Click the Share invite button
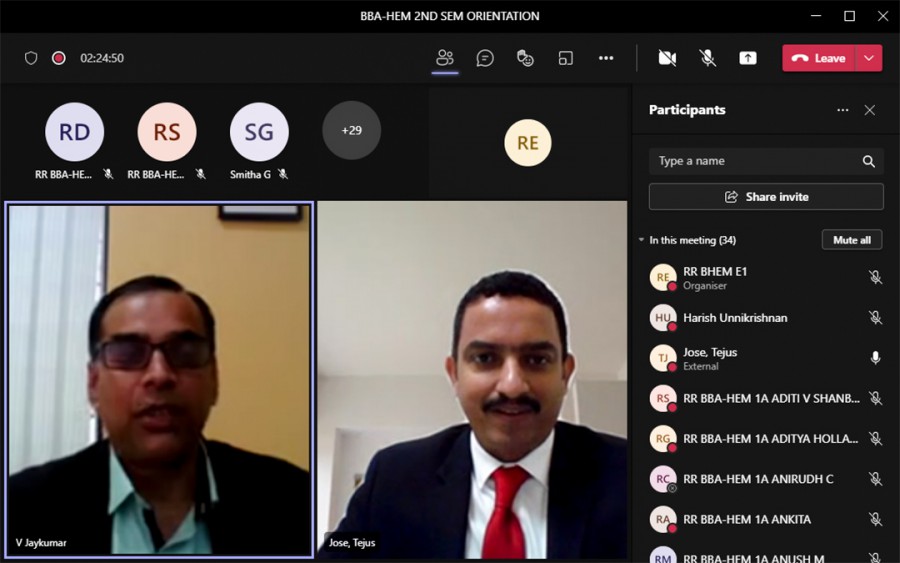Viewport: 900px width, 563px height. [766, 197]
